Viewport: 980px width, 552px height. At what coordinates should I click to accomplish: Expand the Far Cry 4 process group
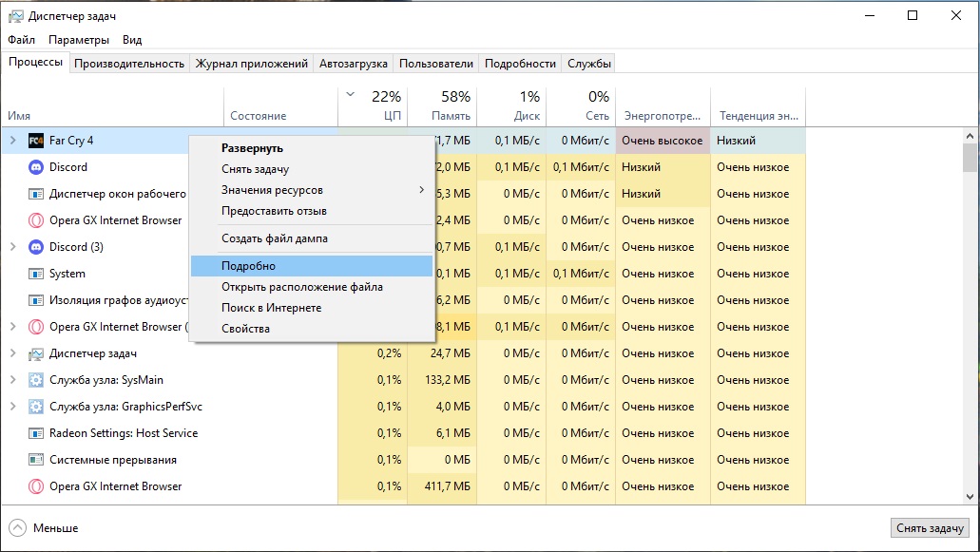click(x=13, y=141)
